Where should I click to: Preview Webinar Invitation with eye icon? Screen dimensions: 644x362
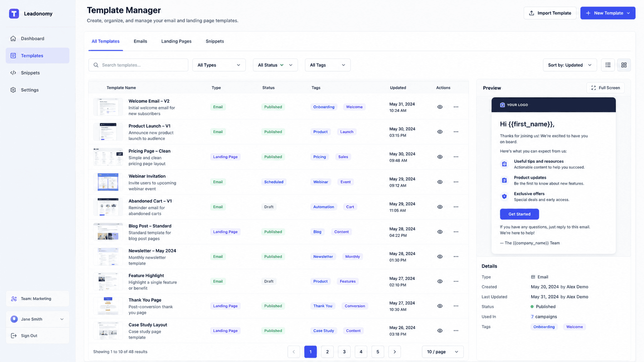click(x=440, y=182)
